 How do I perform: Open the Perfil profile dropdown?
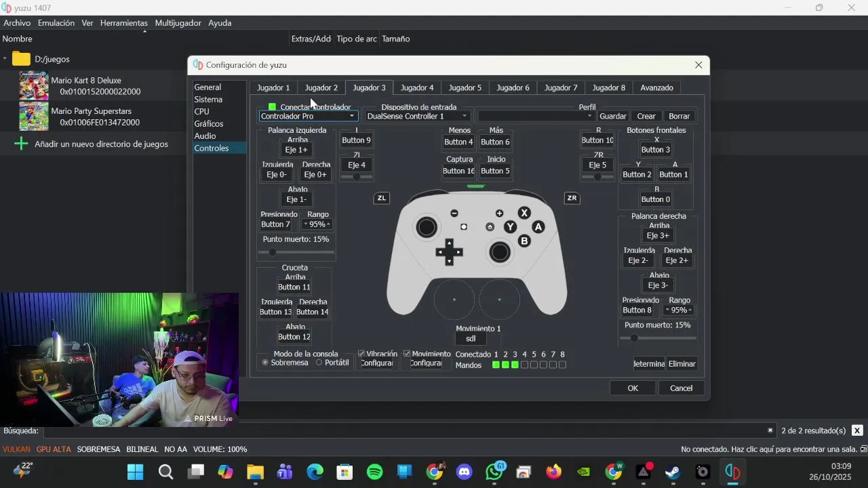pos(535,116)
